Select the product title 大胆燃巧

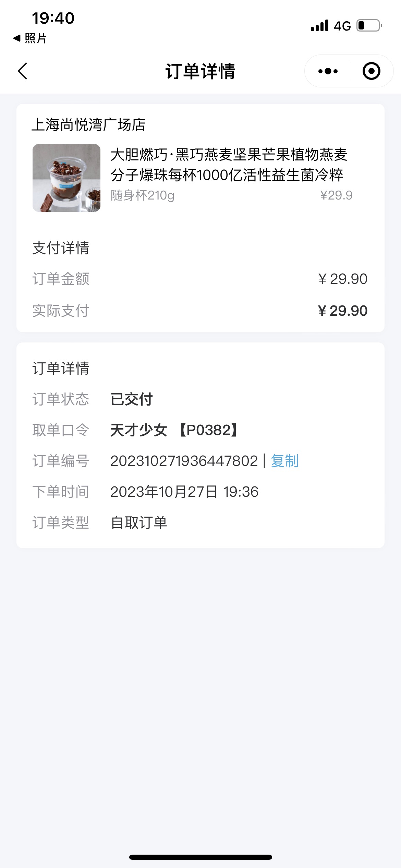click(x=229, y=165)
